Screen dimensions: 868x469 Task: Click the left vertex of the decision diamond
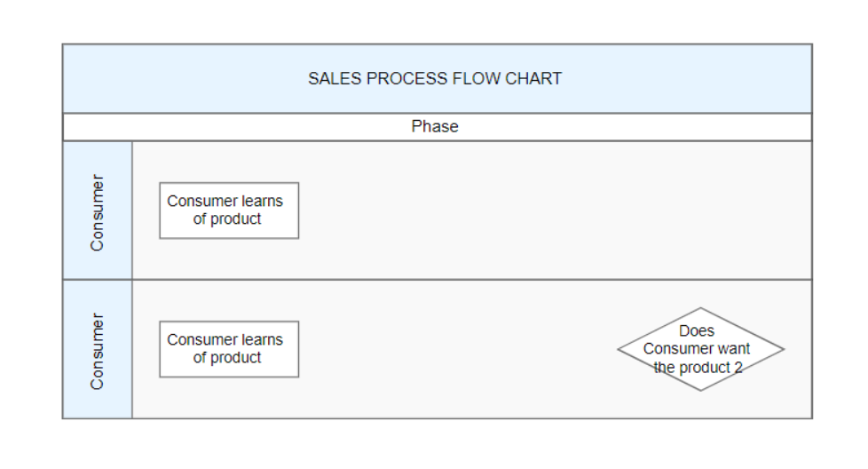pyautogui.click(x=619, y=349)
